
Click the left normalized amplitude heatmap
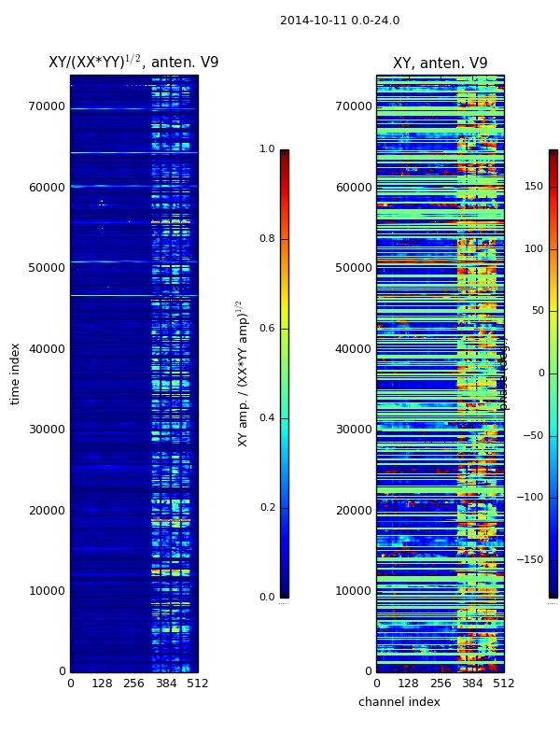133,373
